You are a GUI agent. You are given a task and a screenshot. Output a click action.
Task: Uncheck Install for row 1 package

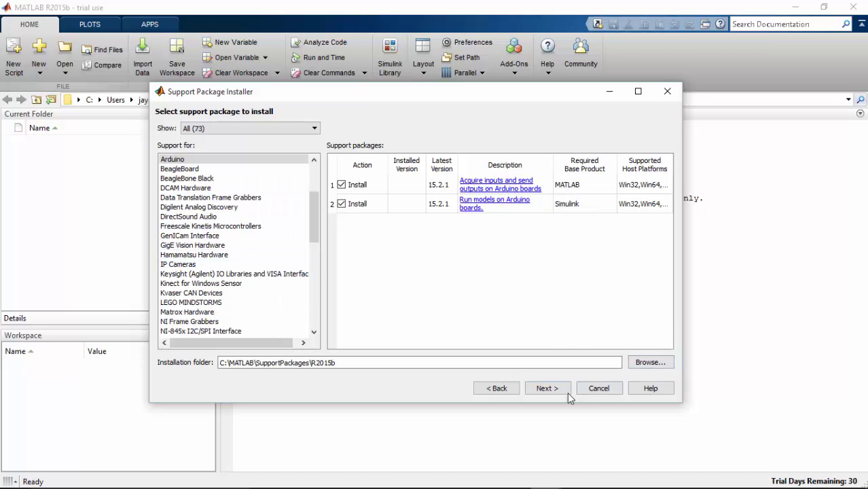click(x=342, y=185)
